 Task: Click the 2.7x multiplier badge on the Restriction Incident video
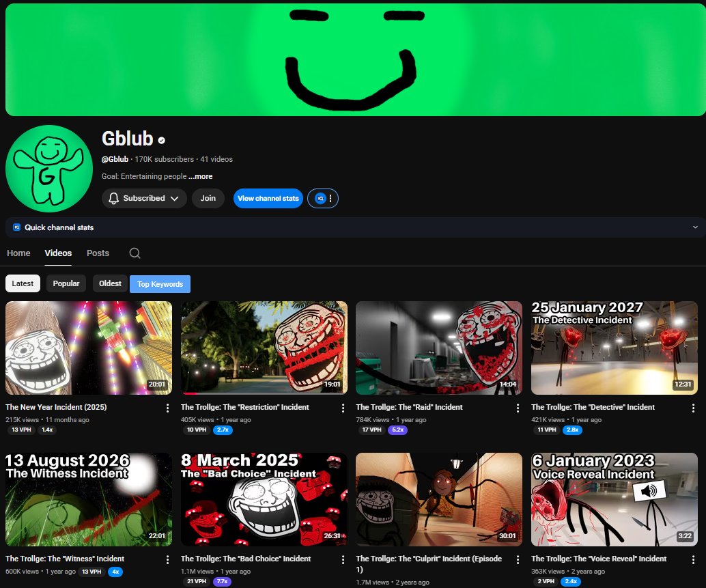coord(223,430)
